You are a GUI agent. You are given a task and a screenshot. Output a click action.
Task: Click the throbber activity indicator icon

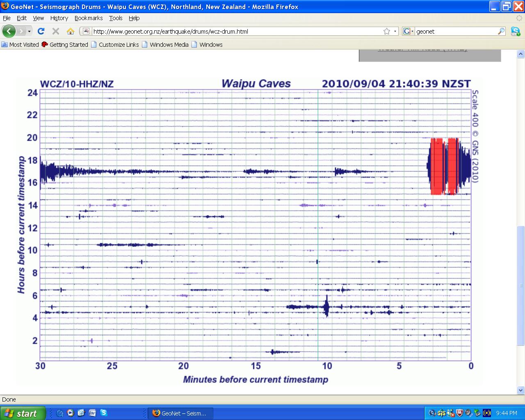click(x=519, y=18)
